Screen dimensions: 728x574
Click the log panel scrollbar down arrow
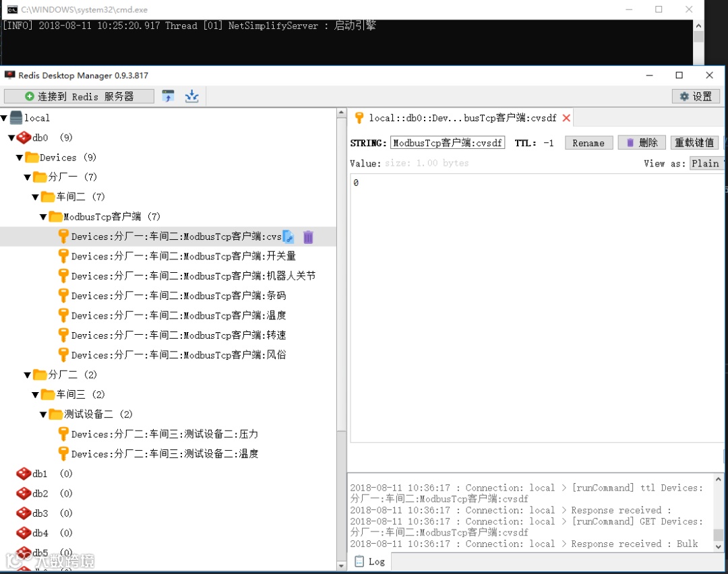pos(719,546)
